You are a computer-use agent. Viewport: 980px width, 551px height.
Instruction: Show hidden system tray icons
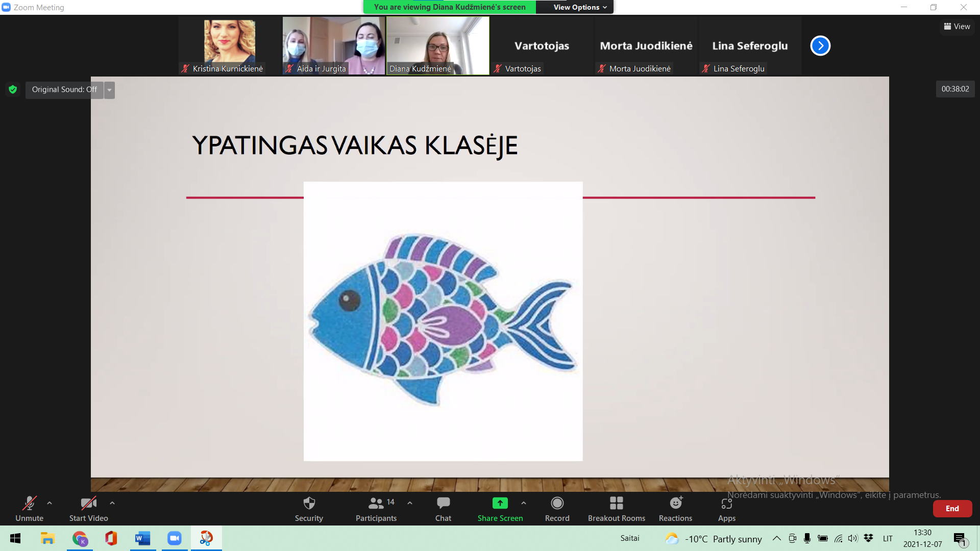(777, 538)
